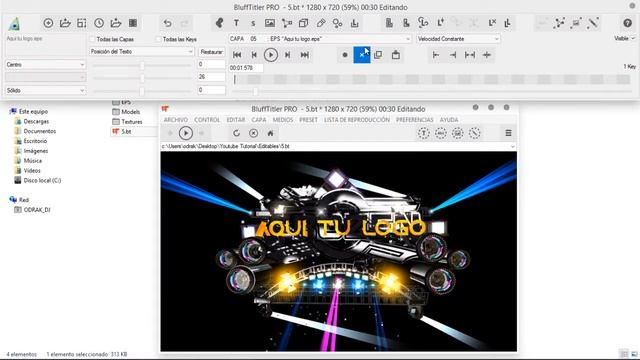Select the export video filmstrip icon
640x360 pixels.
pyautogui.click(x=133, y=23)
